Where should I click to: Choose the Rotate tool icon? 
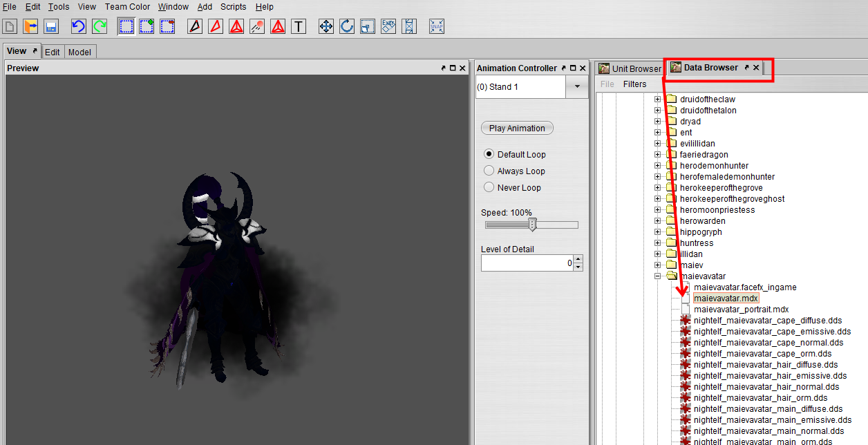click(347, 26)
